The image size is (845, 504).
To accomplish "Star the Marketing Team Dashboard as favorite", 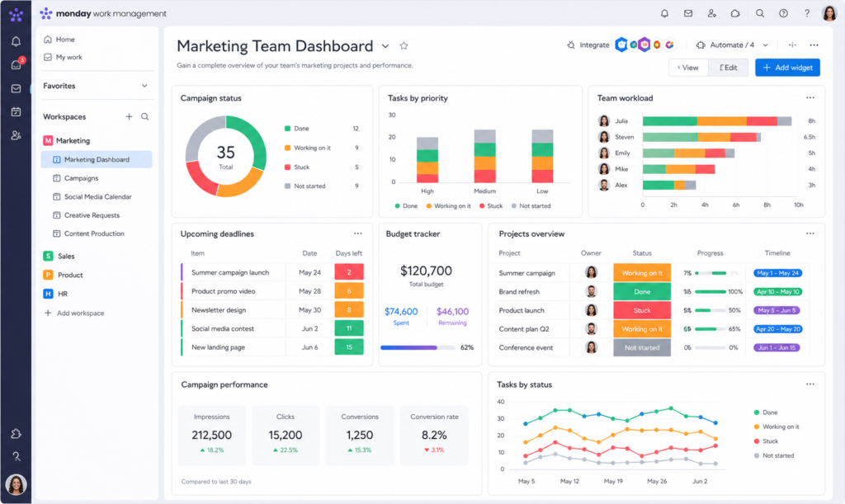I will [x=404, y=46].
